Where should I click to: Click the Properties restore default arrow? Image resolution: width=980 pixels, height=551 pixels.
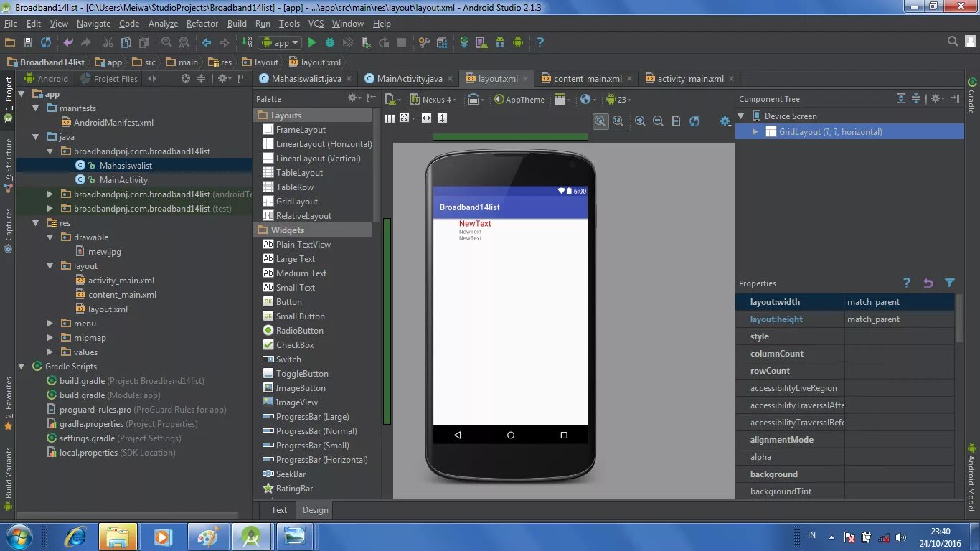tap(928, 283)
